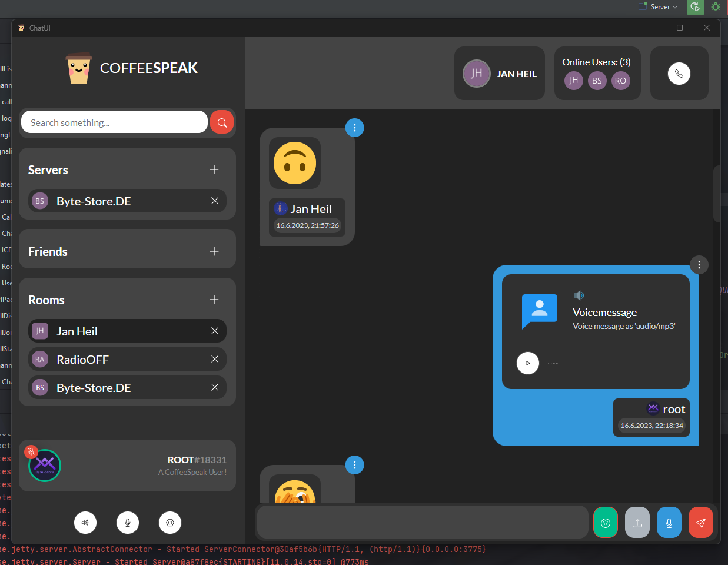Image resolution: width=728 pixels, height=565 pixels.
Task: Open the IDE debug bug icon
Action: pos(716,6)
